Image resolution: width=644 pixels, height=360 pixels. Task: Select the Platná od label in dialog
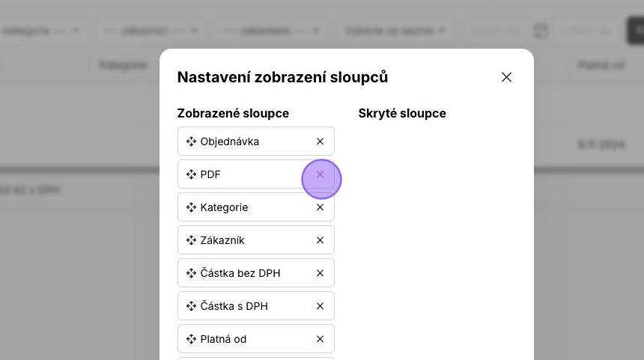tap(223, 339)
